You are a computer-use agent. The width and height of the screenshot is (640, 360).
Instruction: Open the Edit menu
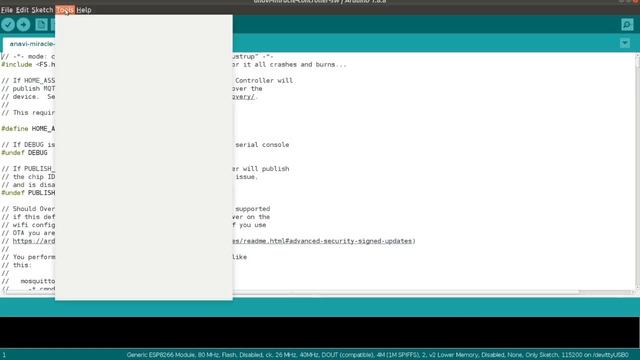click(x=22, y=10)
